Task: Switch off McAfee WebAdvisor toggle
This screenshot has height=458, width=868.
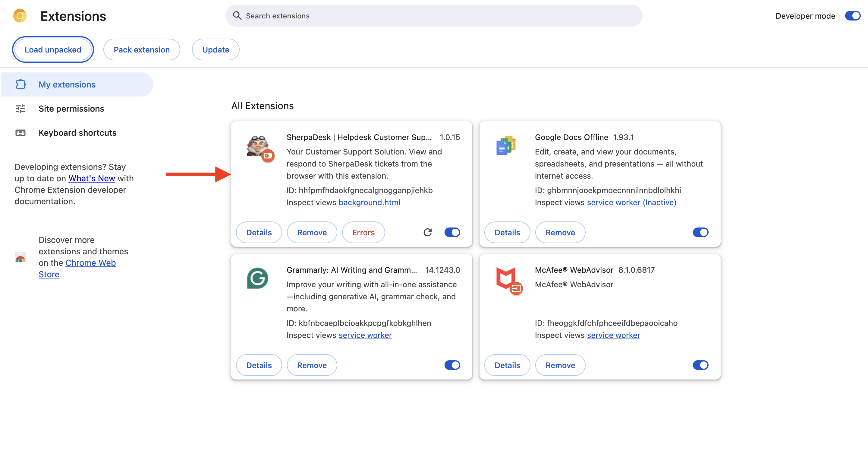Action: [x=700, y=365]
